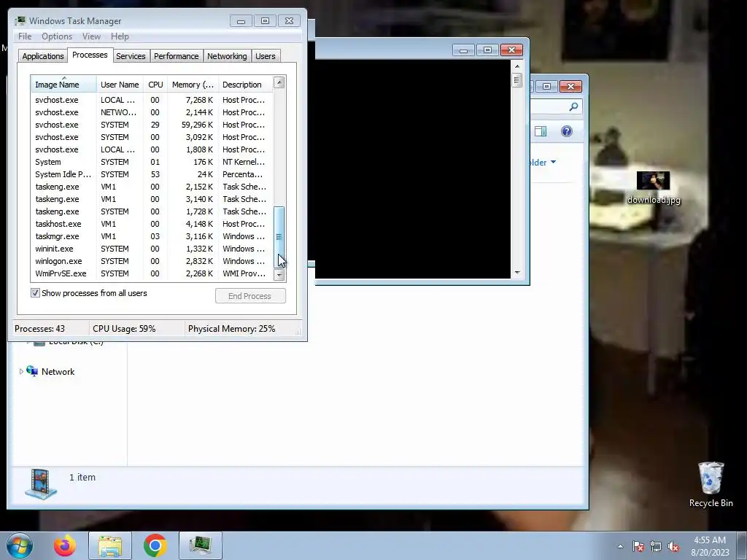Switch to the Users tab
The height and width of the screenshot is (560, 747).
click(265, 56)
